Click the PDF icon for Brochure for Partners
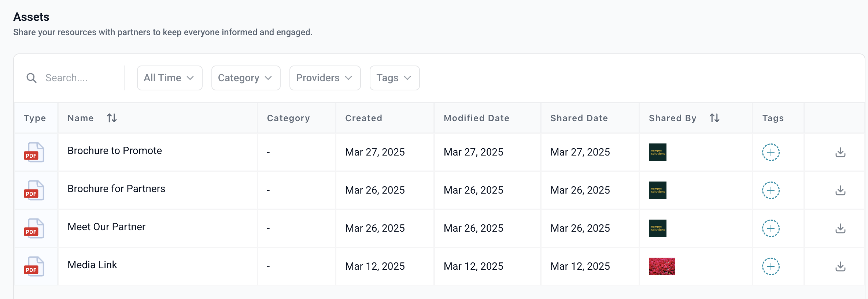 click(34, 190)
